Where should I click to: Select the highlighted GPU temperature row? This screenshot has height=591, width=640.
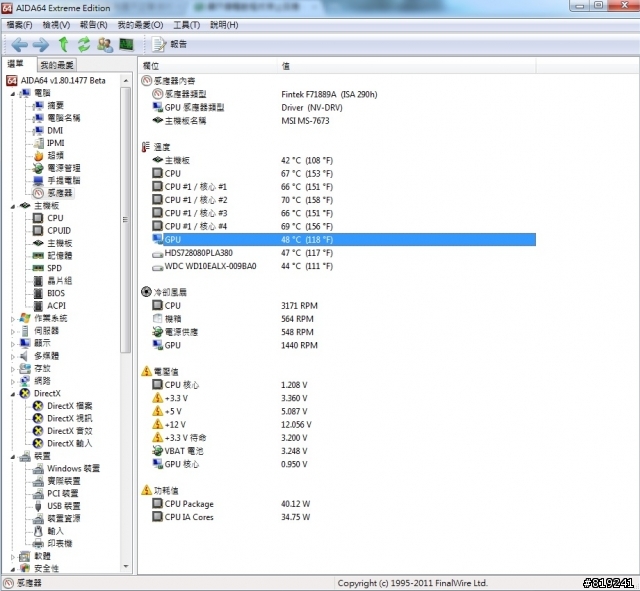click(x=344, y=240)
